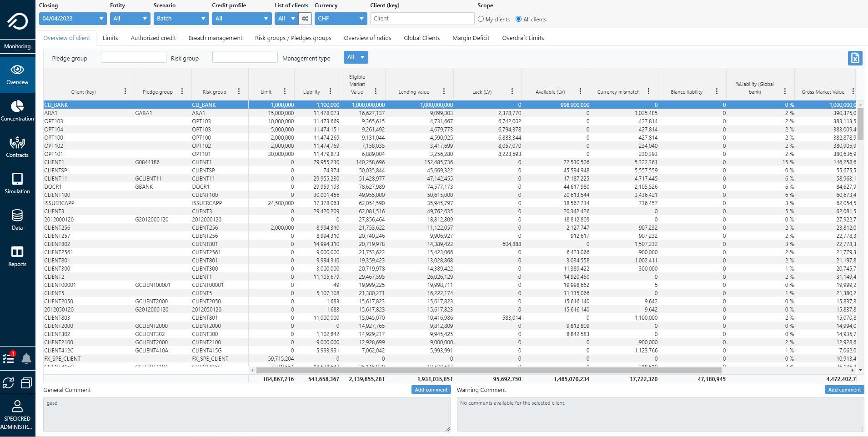Open Blanco liability column menu dots
This screenshot has width=868, height=437.
click(717, 91)
